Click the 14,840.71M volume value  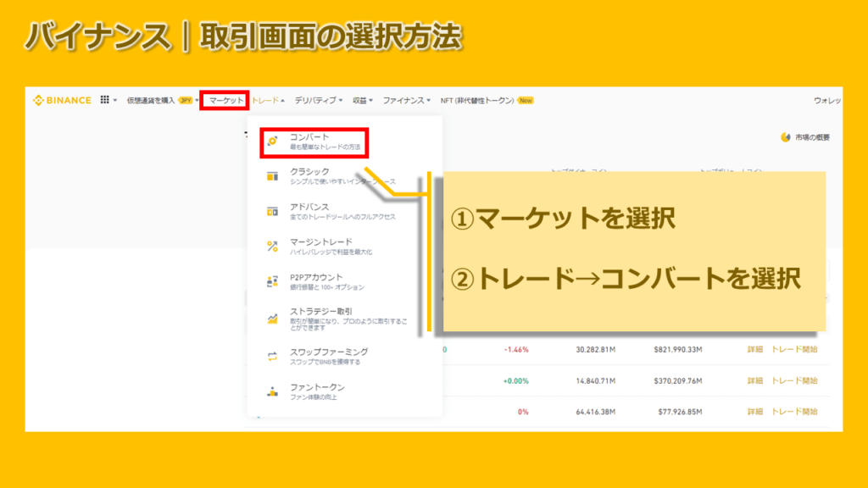(x=596, y=380)
